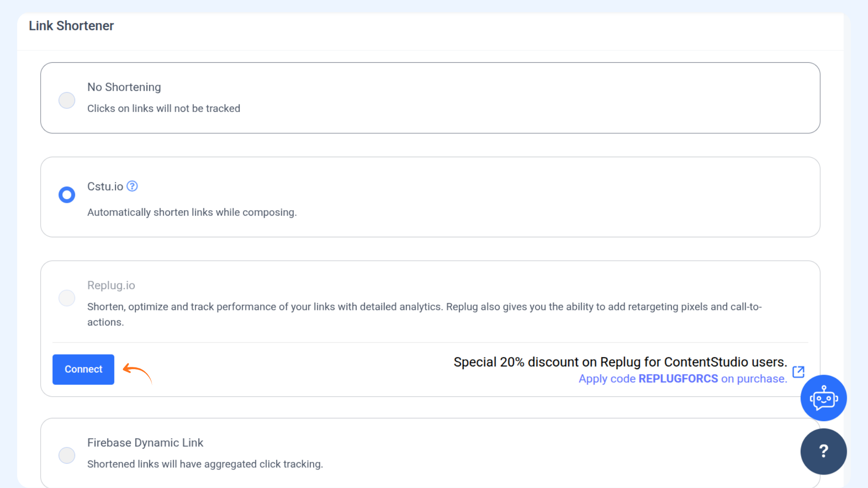Click the Firebase Dynamic Link title
The height and width of the screenshot is (488, 868).
[145, 443]
